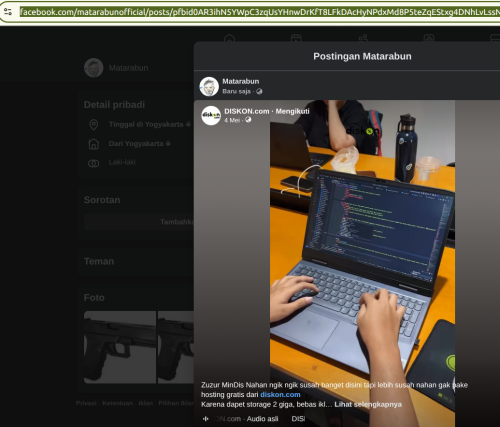Open the Matarabun profile picture in the background page
The image size is (500, 427).
coord(94,68)
